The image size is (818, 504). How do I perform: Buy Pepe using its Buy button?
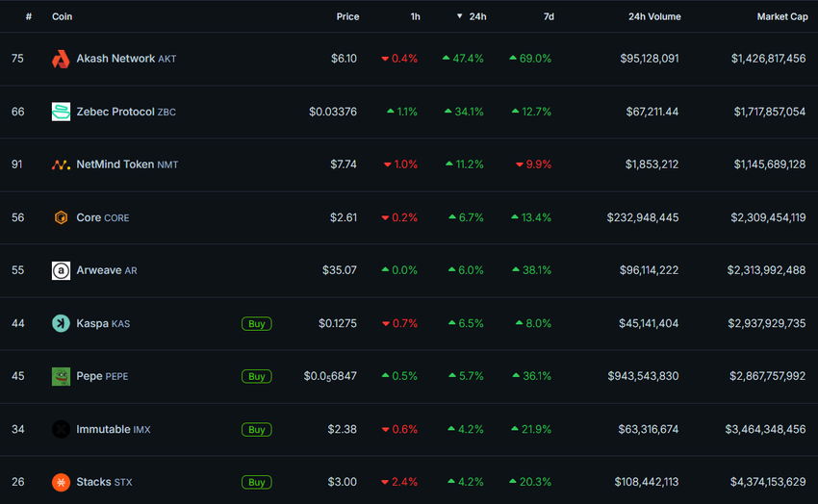256,376
